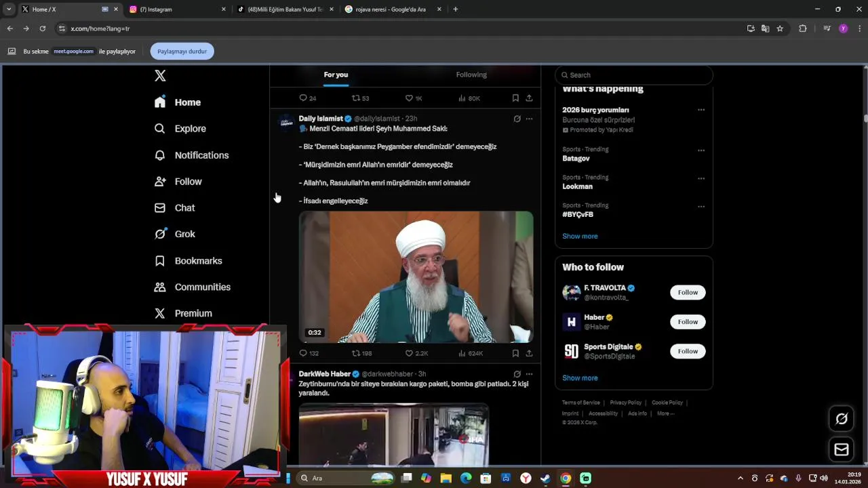Switch to the Instagram browser tab
The width and height of the screenshot is (868, 488).
(x=176, y=9)
